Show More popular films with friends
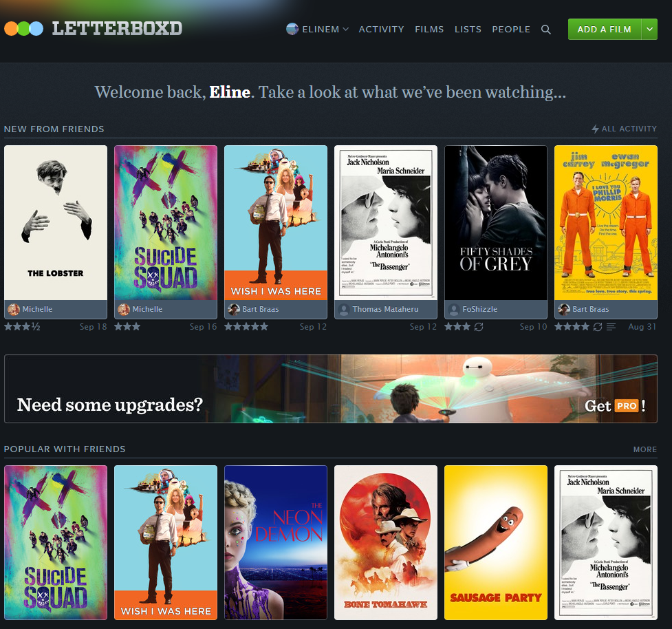 click(645, 449)
